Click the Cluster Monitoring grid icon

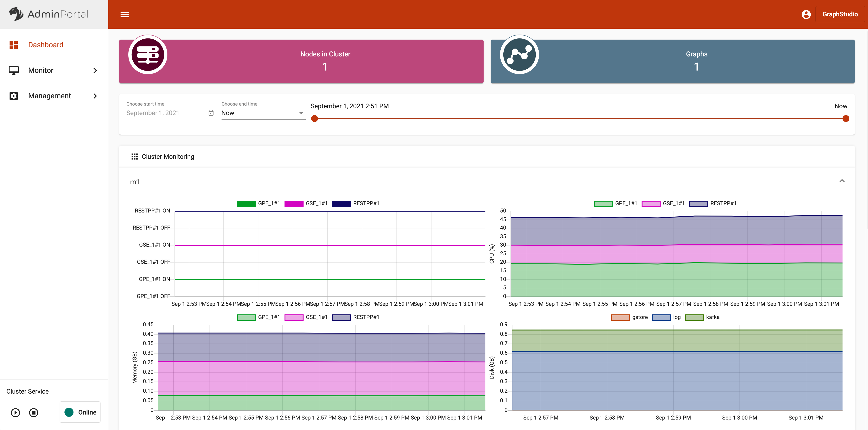click(x=134, y=157)
